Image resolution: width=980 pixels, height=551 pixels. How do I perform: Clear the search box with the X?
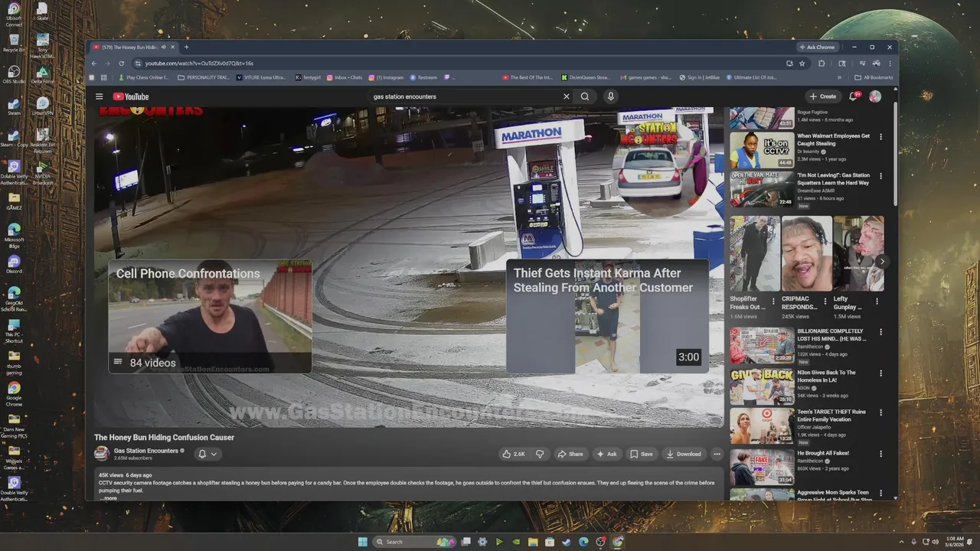pyautogui.click(x=567, y=96)
